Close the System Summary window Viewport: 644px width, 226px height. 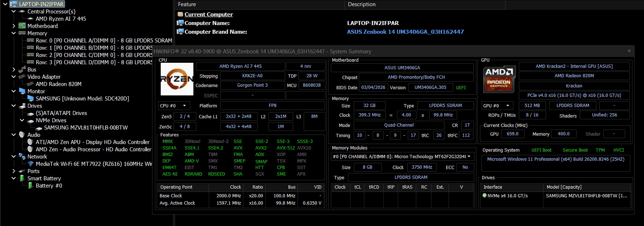coord(629,51)
